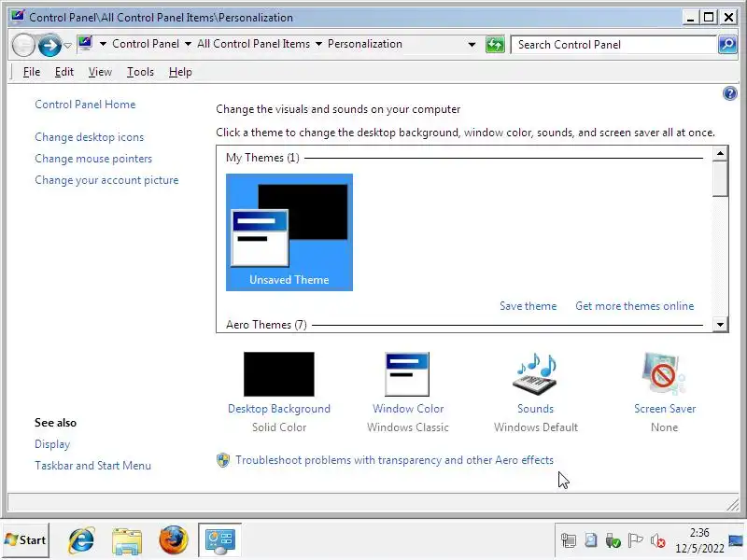Open the View menu
Image resolution: width=747 pixels, height=560 pixels.
100,72
